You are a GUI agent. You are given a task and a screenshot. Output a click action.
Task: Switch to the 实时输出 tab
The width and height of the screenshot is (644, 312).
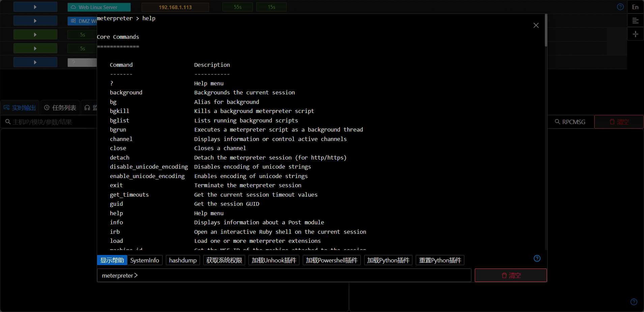[20, 108]
